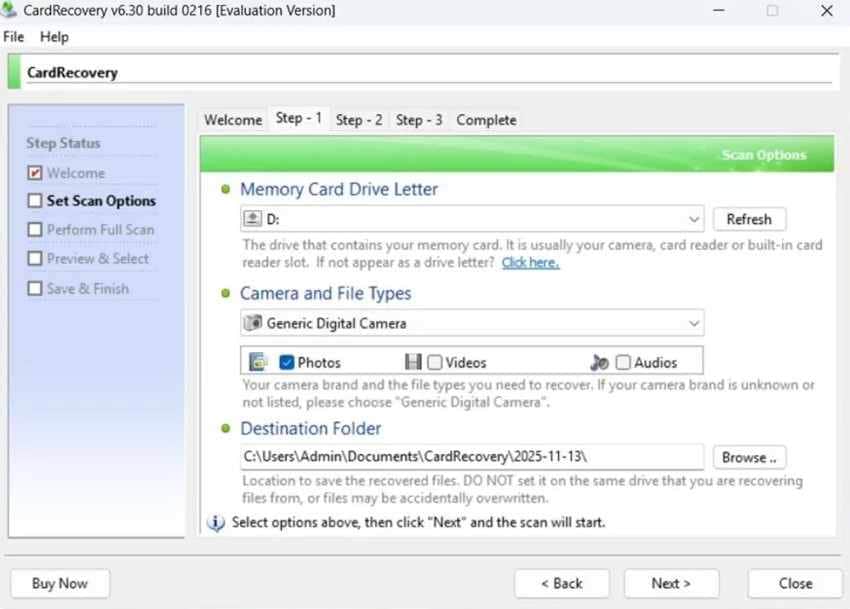Screen dimensions: 850x609
Task: Click the Set Scan Options step checkbox
Action: (x=35, y=201)
